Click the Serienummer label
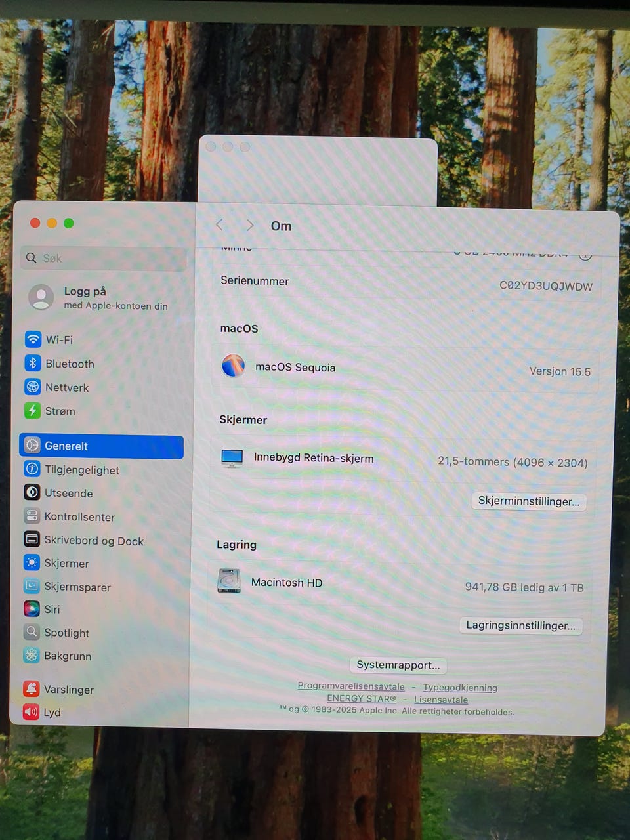Image resolution: width=630 pixels, height=840 pixels. 255,281
